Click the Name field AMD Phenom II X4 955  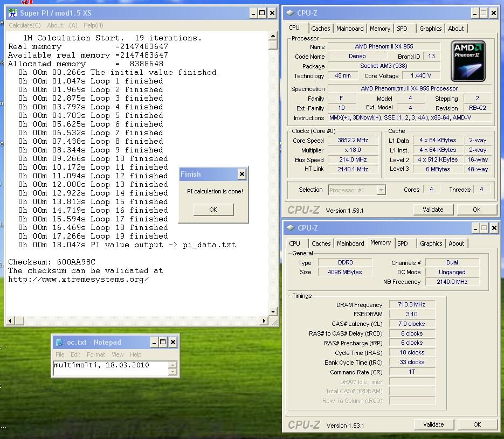(x=384, y=46)
